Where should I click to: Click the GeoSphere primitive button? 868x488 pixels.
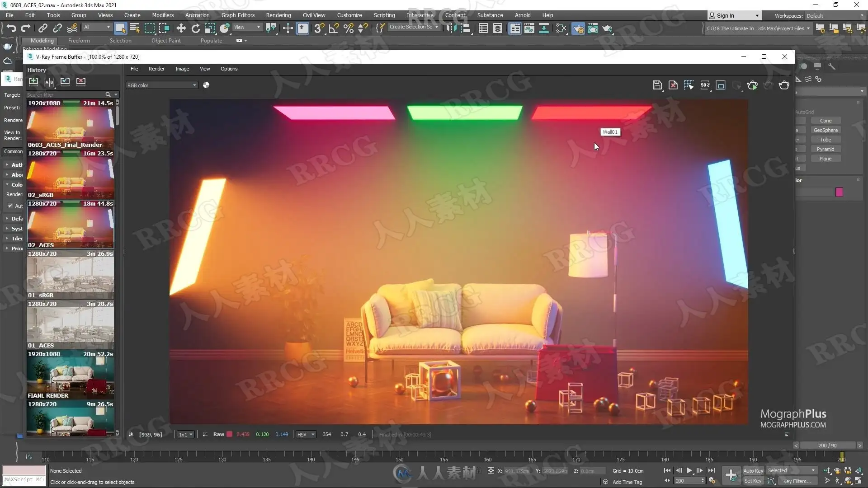click(826, 130)
